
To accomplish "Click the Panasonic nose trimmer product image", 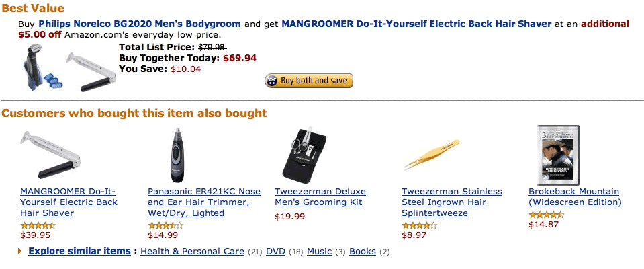I will 178,155.
